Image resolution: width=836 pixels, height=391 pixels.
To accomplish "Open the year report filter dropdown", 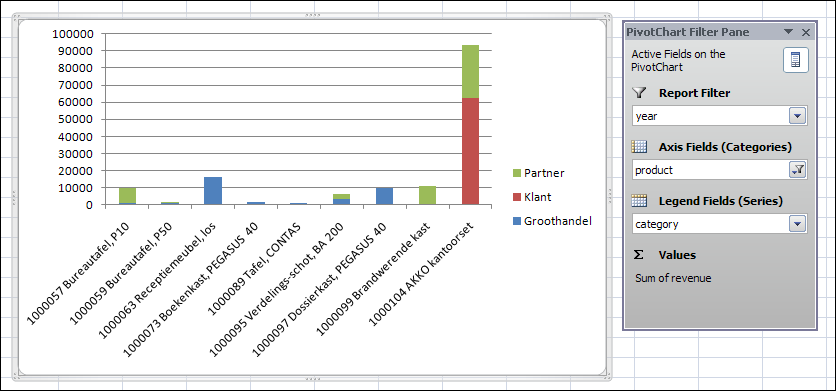I will (798, 116).
